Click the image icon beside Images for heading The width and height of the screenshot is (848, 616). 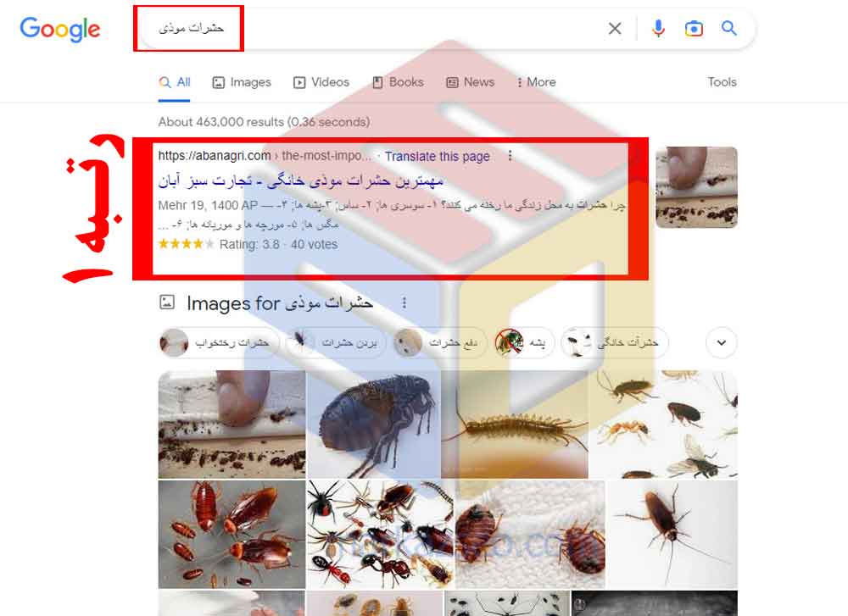167,302
